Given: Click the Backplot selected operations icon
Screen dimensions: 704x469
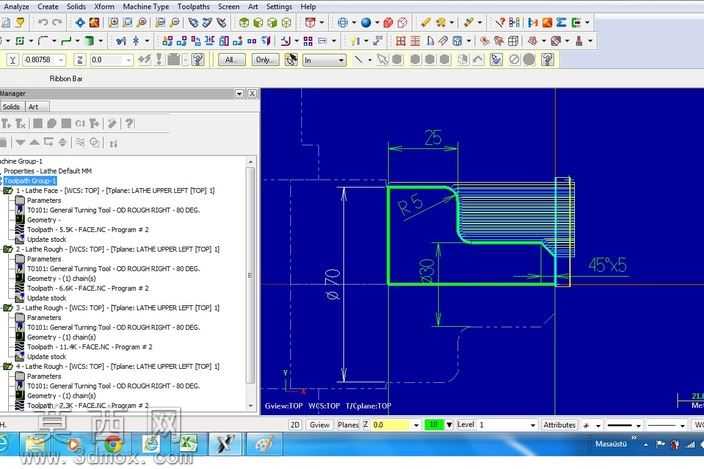Looking at the screenshot, I should click(x=38, y=123).
